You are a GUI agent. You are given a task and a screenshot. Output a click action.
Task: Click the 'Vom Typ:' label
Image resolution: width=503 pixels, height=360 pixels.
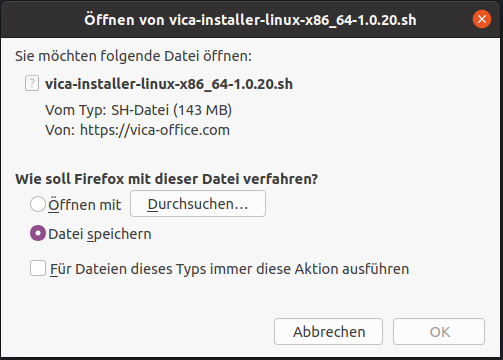point(76,110)
